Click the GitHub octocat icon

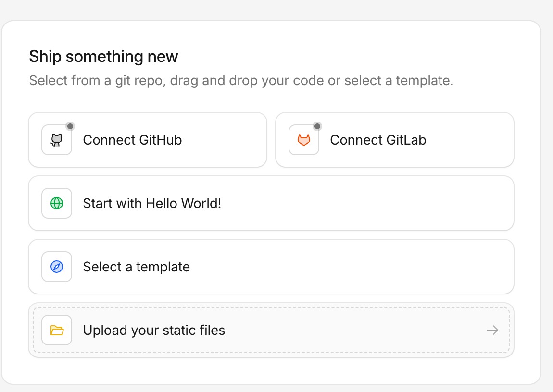coord(57,140)
